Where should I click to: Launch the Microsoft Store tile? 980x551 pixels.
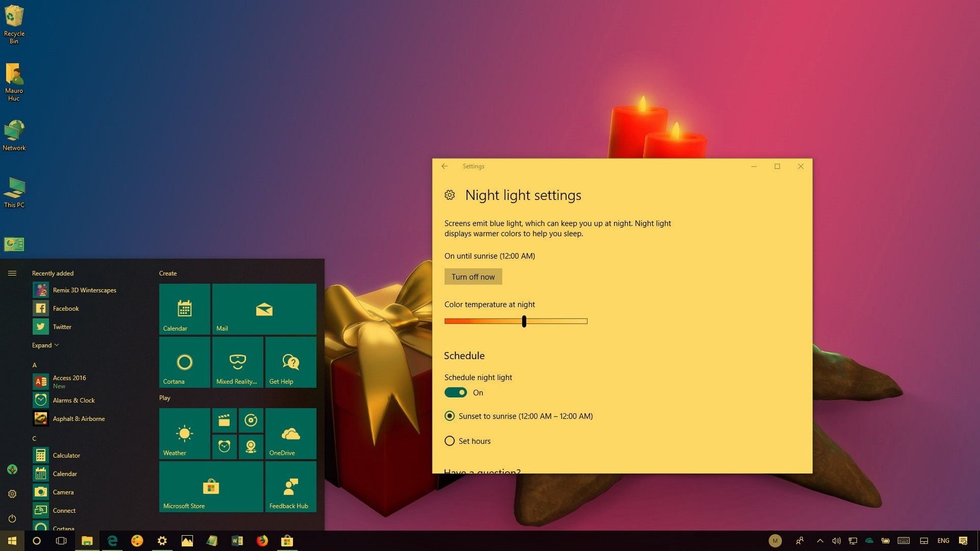pos(211,486)
